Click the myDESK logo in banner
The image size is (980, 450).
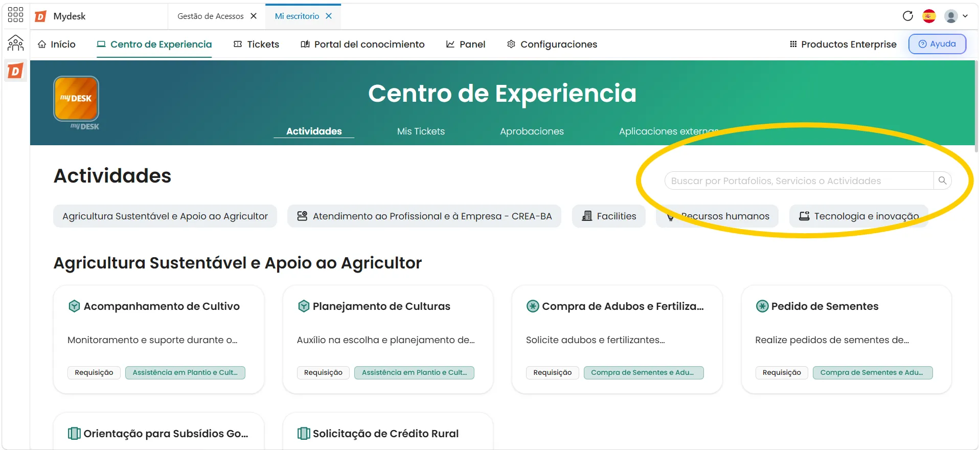pos(76,99)
